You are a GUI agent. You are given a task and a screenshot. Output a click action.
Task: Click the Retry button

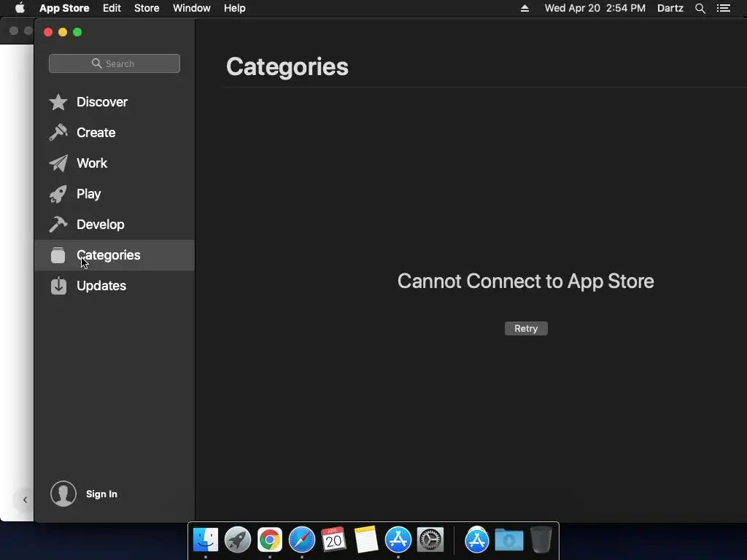[x=526, y=329]
